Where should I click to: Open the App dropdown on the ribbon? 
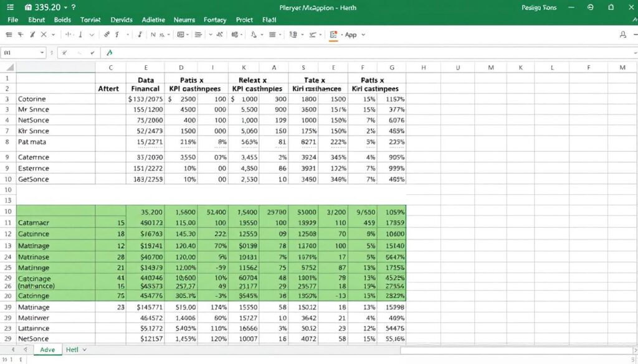363,35
